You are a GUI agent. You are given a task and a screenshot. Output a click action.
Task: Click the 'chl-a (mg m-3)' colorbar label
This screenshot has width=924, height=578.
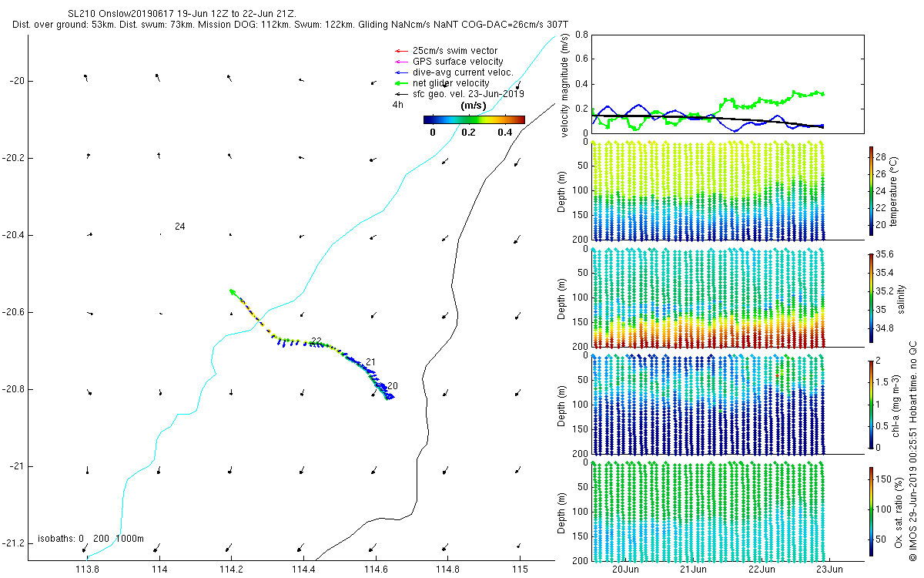pyautogui.click(x=896, y=404)
